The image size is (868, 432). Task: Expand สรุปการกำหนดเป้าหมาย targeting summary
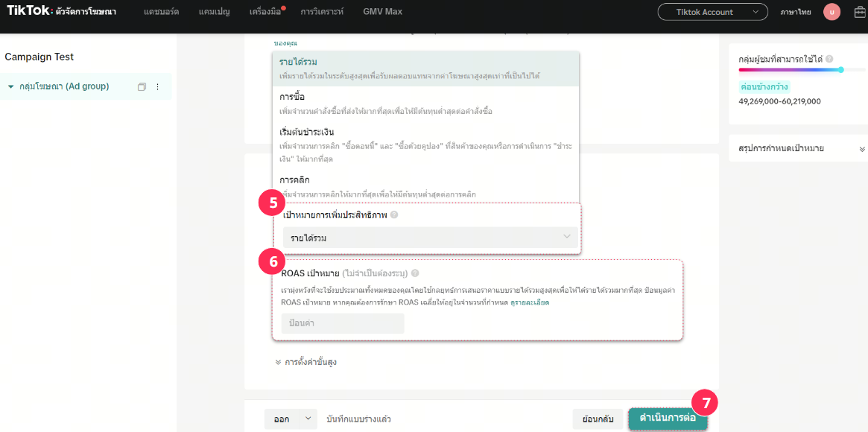(x=862, y=149)
